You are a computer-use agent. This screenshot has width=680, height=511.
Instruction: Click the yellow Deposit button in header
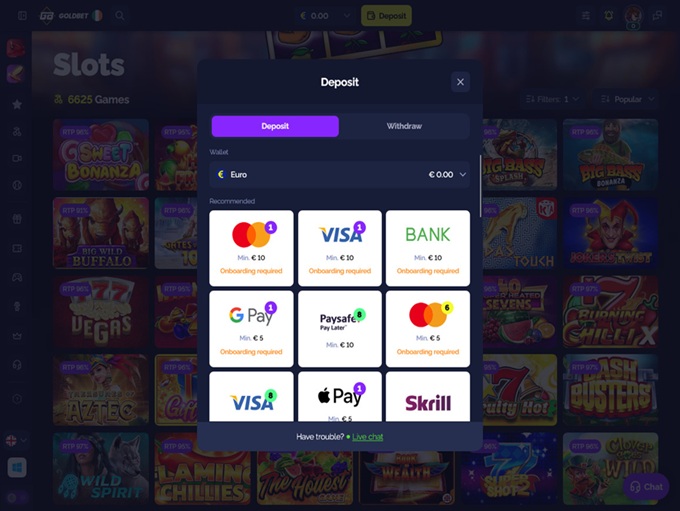click(x=386, y=16)
